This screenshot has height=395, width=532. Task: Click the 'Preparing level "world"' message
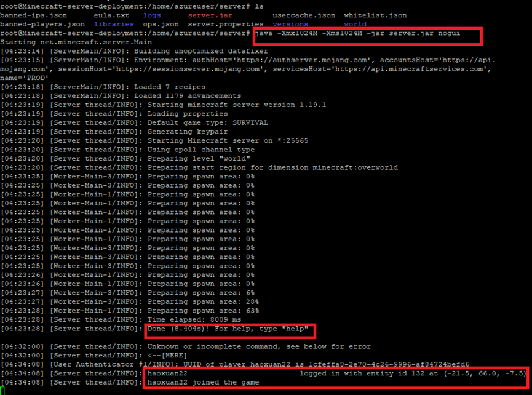(x=199, y=159)
